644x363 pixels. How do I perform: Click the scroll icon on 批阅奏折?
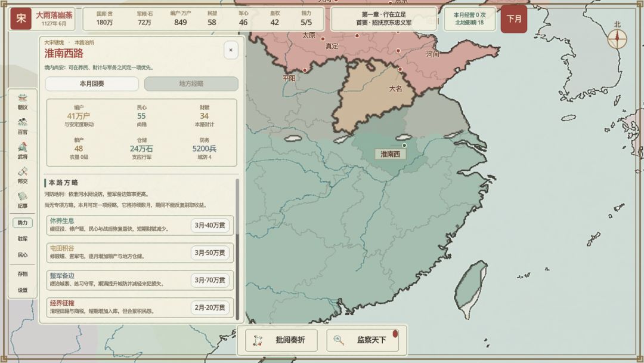click(x=258, y=340)
